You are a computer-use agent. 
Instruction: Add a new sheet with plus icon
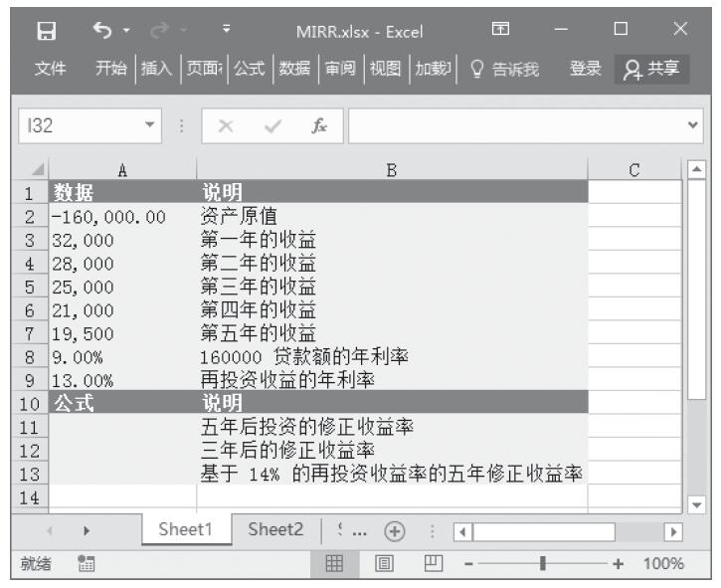click(395, 530)
